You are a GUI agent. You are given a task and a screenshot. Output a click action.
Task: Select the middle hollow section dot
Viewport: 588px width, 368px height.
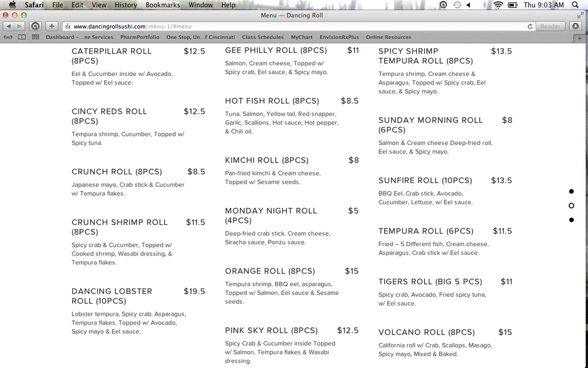pyautogui.click(x=571, y=205)
